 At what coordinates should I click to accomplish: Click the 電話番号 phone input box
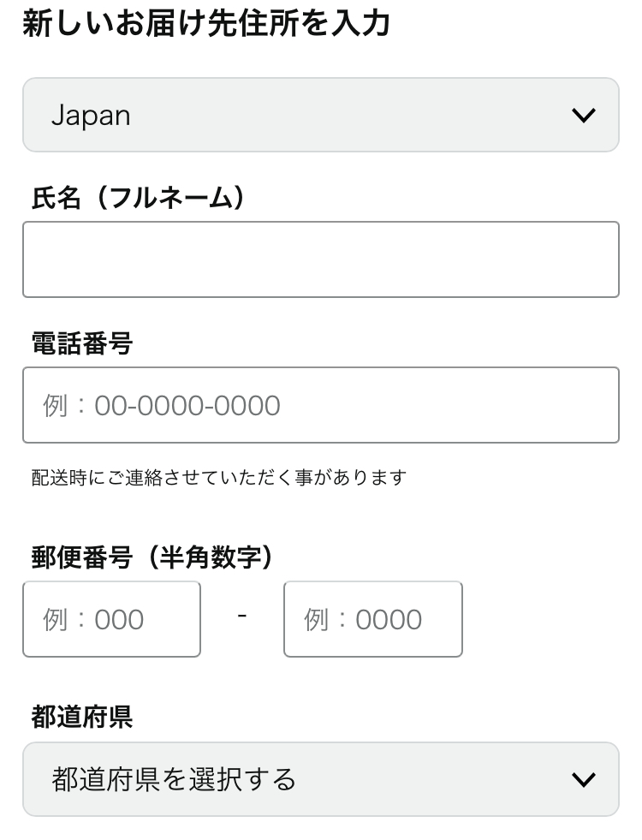(x=320, y=405)
